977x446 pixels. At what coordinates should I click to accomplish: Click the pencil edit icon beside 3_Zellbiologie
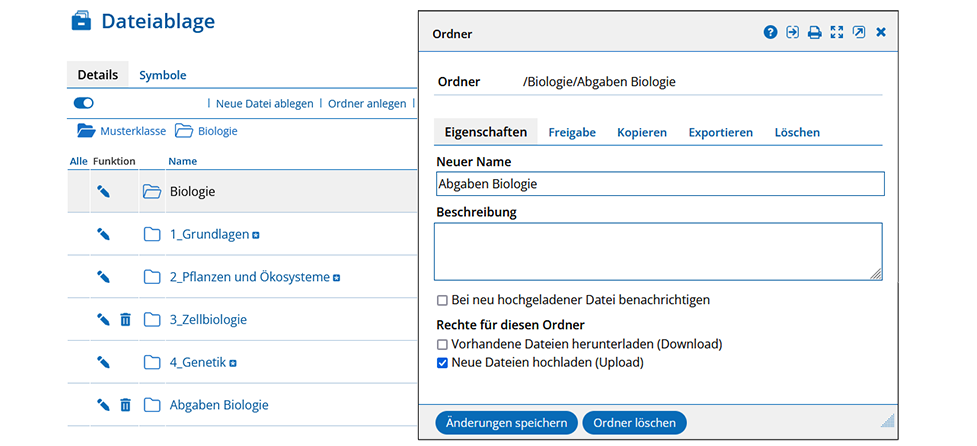point(103,320)
